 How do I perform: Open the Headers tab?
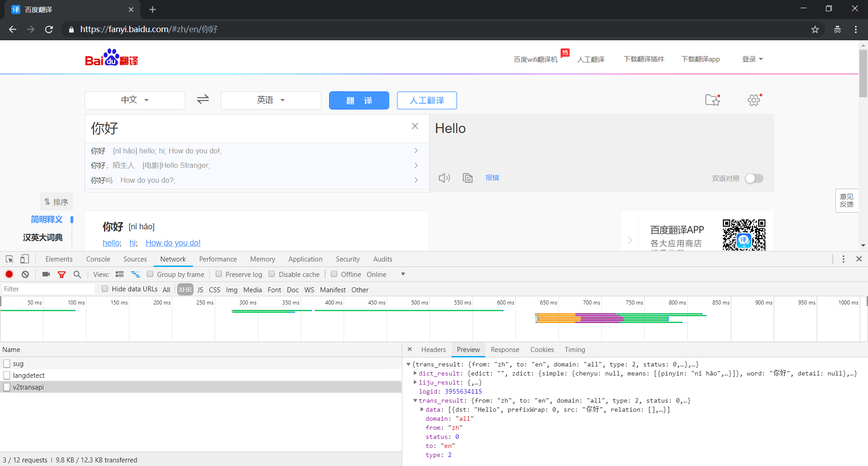[434, 349]
